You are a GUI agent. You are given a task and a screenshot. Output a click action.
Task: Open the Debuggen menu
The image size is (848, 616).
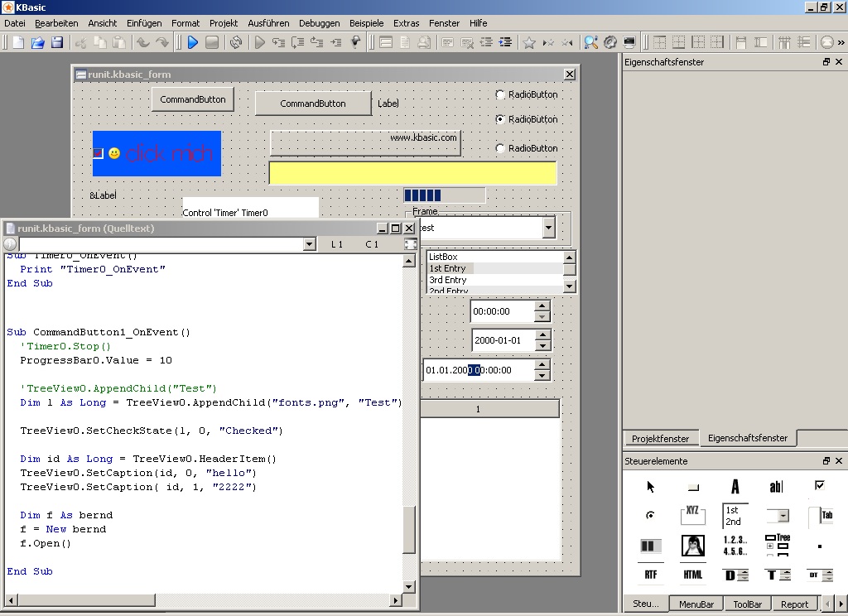(x=319, y=23)
